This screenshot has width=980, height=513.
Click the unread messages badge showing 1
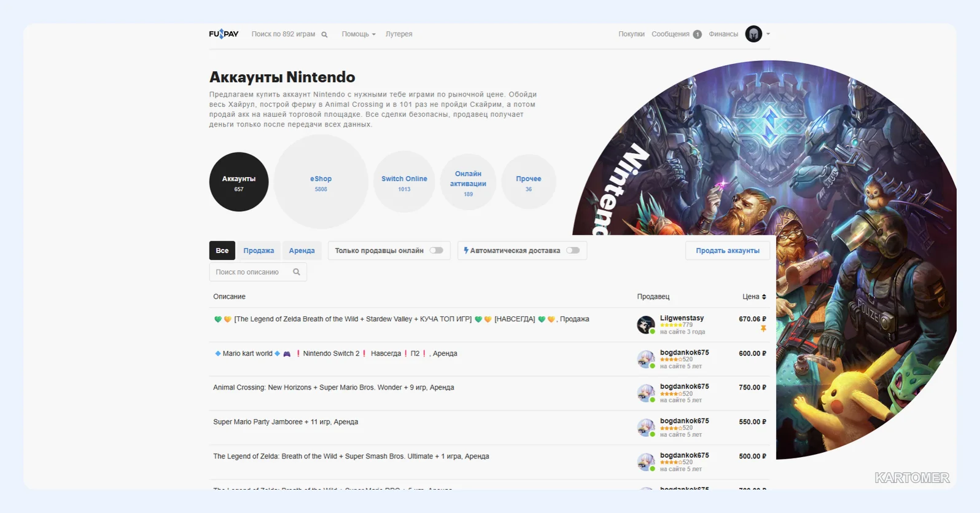[698, 34]
